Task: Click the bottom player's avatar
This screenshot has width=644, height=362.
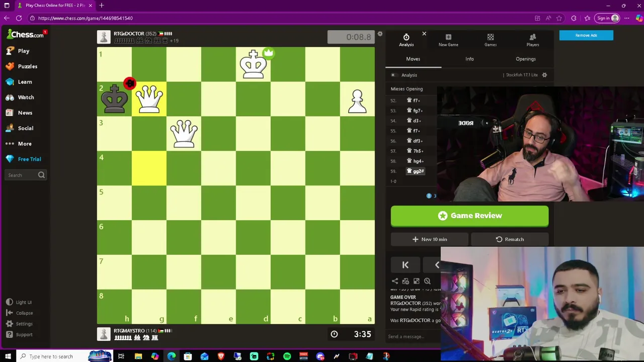Action: pos(104,334)
